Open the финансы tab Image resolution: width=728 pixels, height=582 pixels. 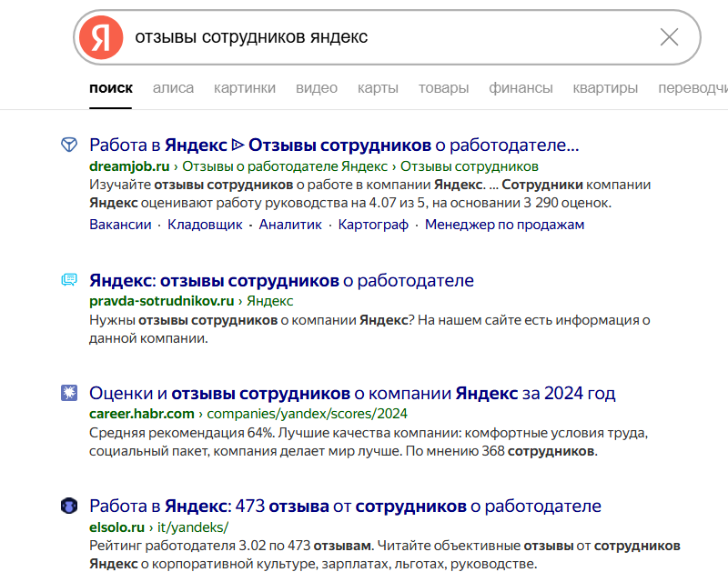[x=521, y=87]
